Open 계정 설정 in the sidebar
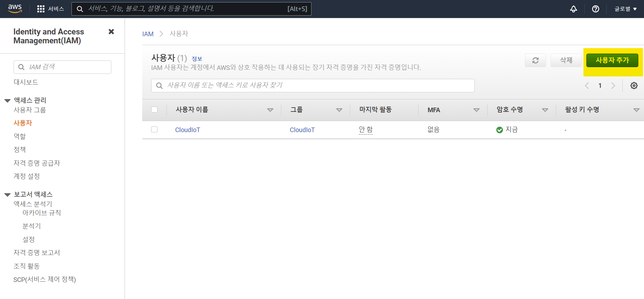 pos(27,176)
